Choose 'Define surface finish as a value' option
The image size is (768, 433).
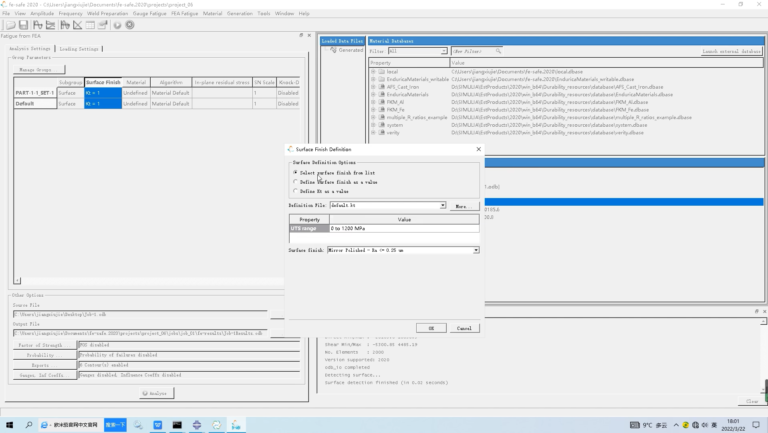click(295, 182)
